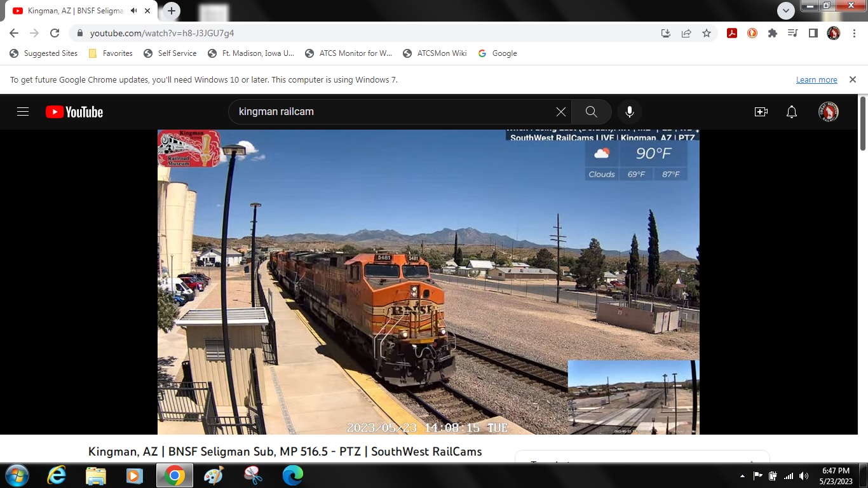Show hidden system tray icons
Viewport: 868px width, 488px height.
(x=742, y=476)
